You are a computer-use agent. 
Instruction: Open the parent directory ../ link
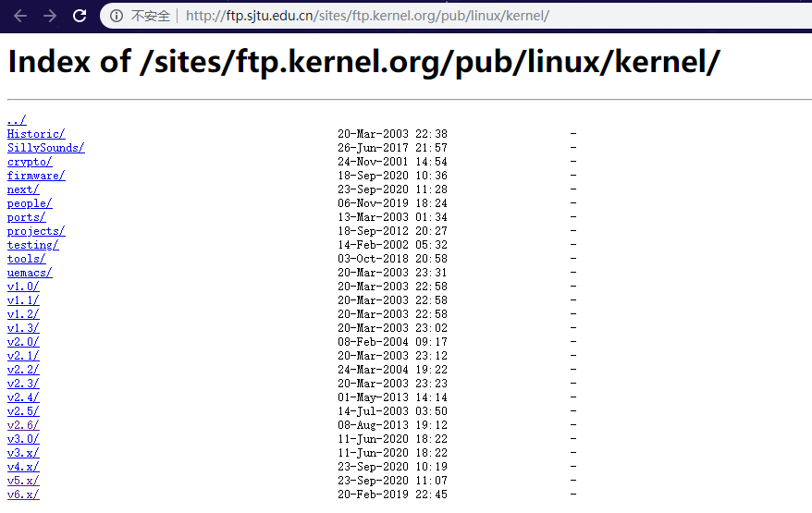point(17,120)
